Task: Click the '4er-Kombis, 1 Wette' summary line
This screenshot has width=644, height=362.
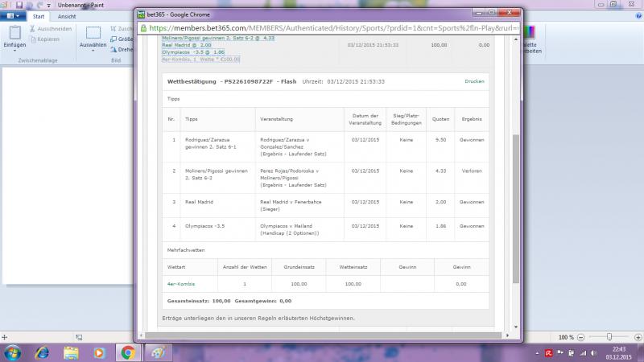Action: (200, 59)
